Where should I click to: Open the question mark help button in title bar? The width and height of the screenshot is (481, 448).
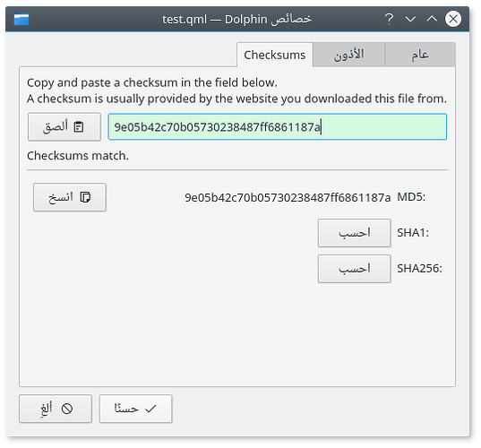tap(389, 19)
